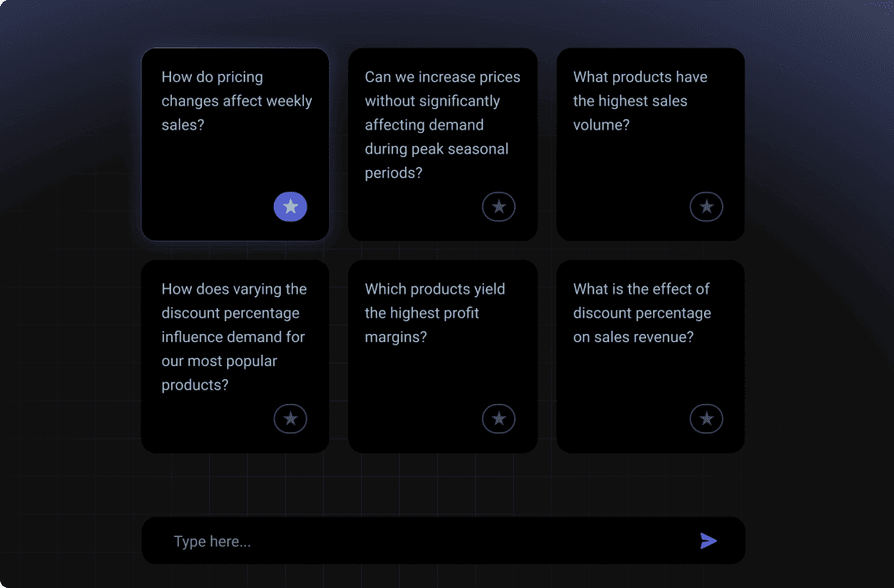Choose the "Can we increase prices" suggestion card
Image resolution: width=894 pixels, height=588 pixels.
[x=442, y=124]
